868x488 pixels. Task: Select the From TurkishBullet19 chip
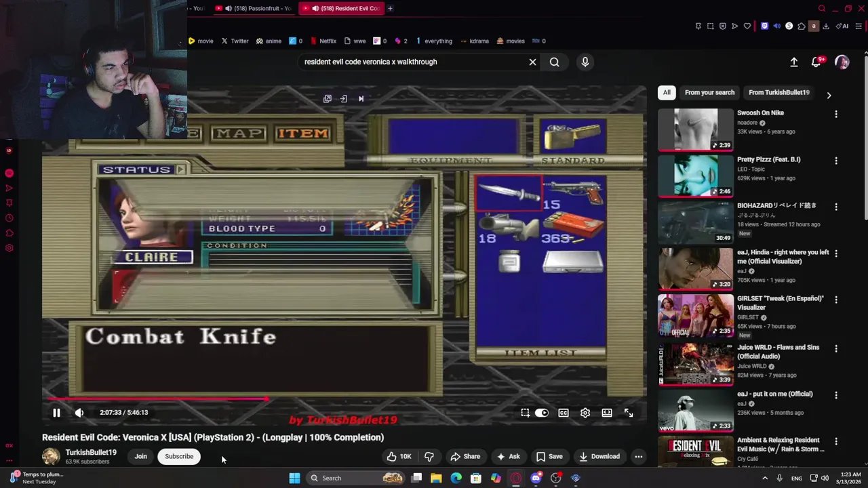779,93
